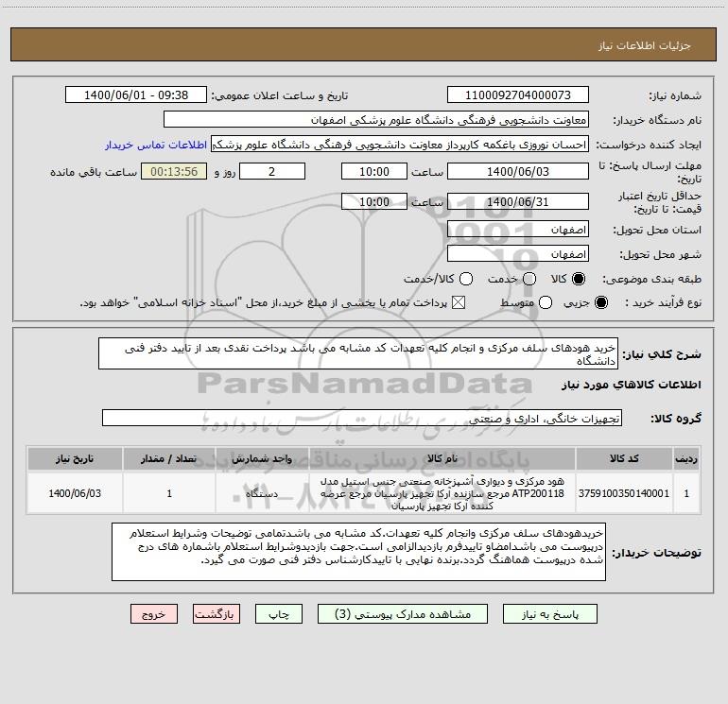Click the countdown timer 00:13:56 field
This screenshot has height=704, width=728.
pyautogui.click(x=174, y=171)
